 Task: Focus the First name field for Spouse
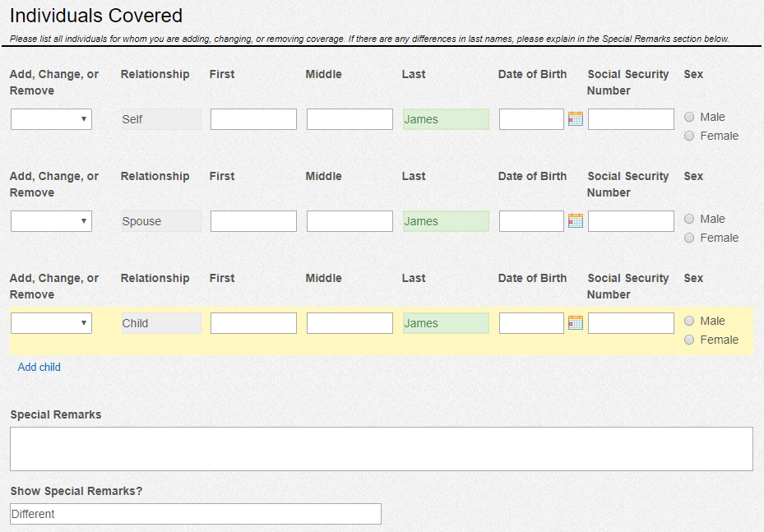coord(253,221)
